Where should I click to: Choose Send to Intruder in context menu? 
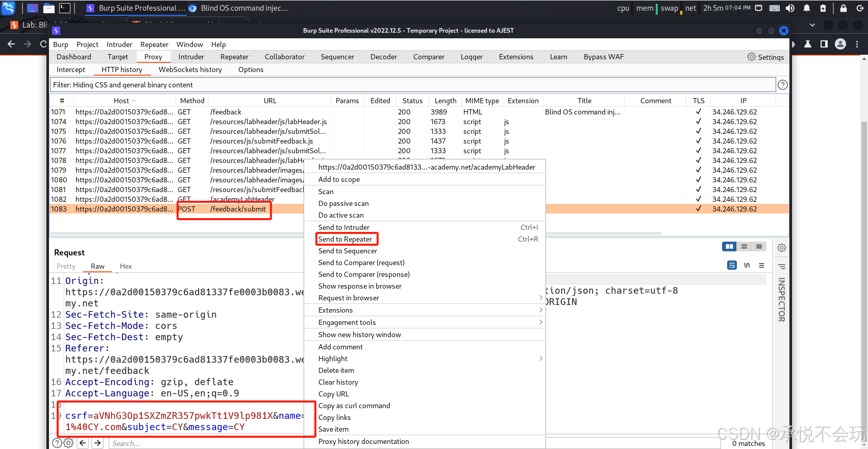click(x=425, y=227)
